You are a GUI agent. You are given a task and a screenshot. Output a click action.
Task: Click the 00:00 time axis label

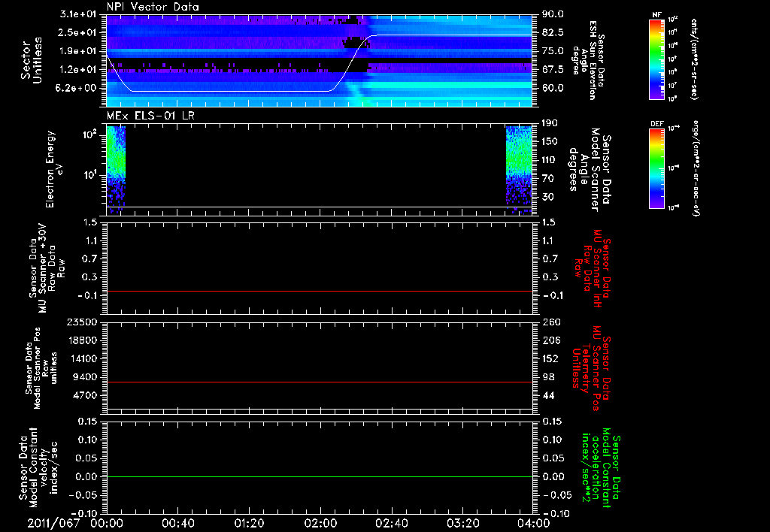click(107, 523)
